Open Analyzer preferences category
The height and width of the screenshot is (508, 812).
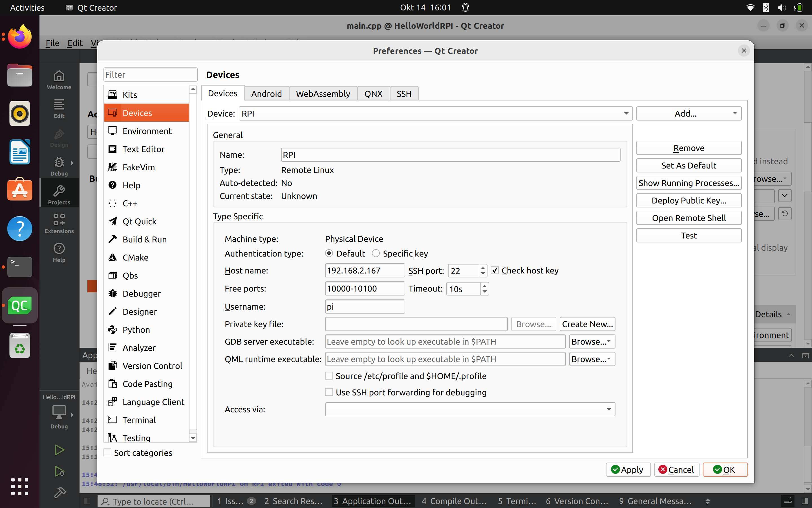click(x=147, y=348)
